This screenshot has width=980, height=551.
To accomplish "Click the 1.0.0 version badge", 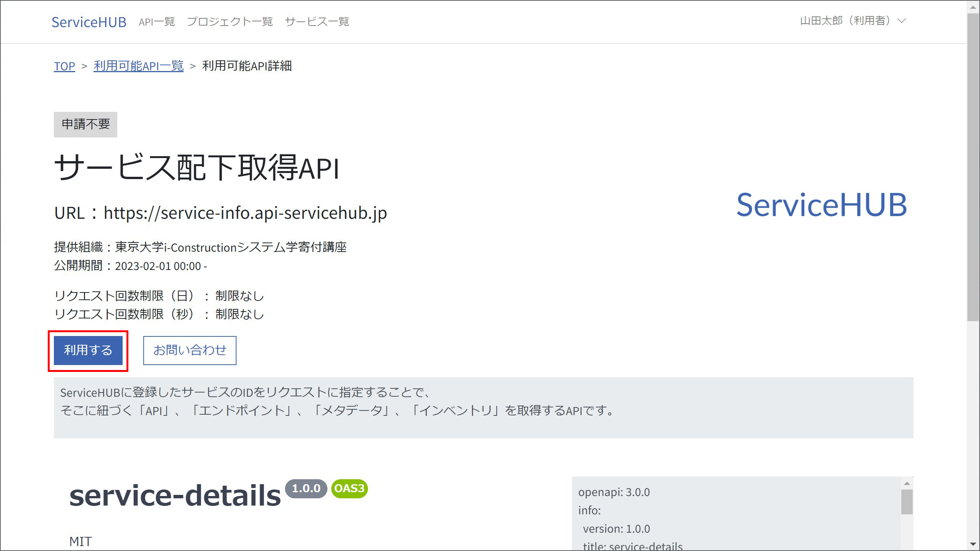I will (306, 488).
